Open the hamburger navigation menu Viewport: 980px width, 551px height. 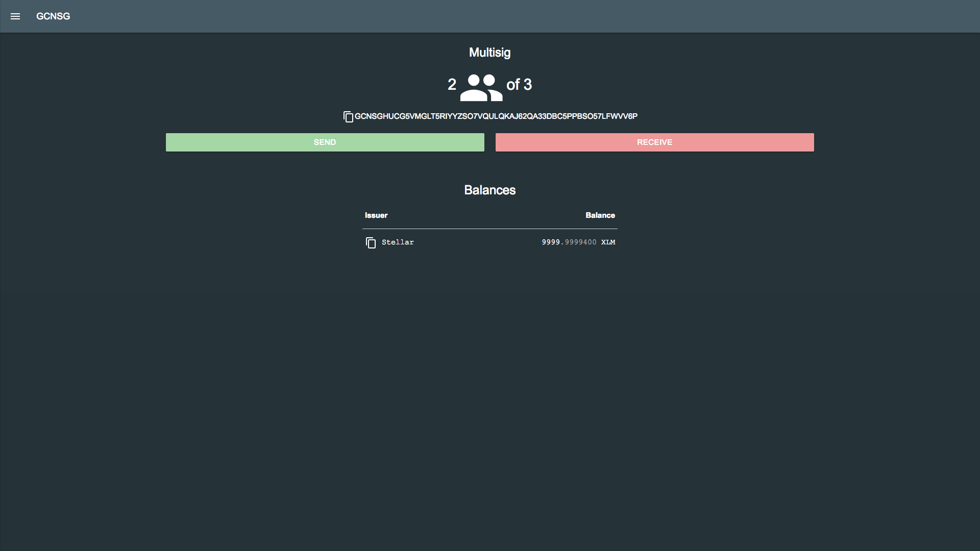pyautogui.click(x=15, y=16)
